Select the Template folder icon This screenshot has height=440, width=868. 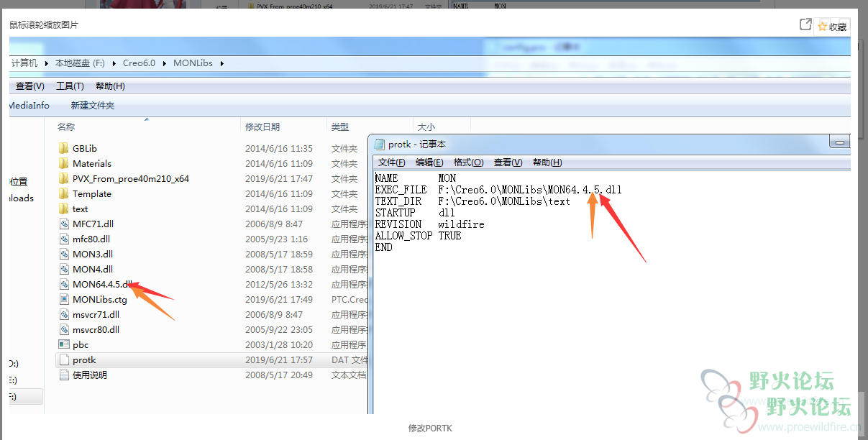pyautogui.click(x=63, y=194)
